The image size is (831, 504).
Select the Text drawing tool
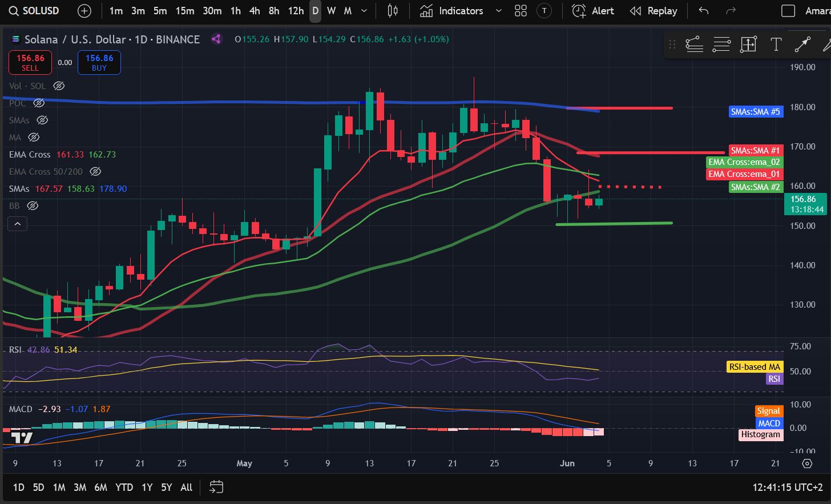[x=776, y=45]
